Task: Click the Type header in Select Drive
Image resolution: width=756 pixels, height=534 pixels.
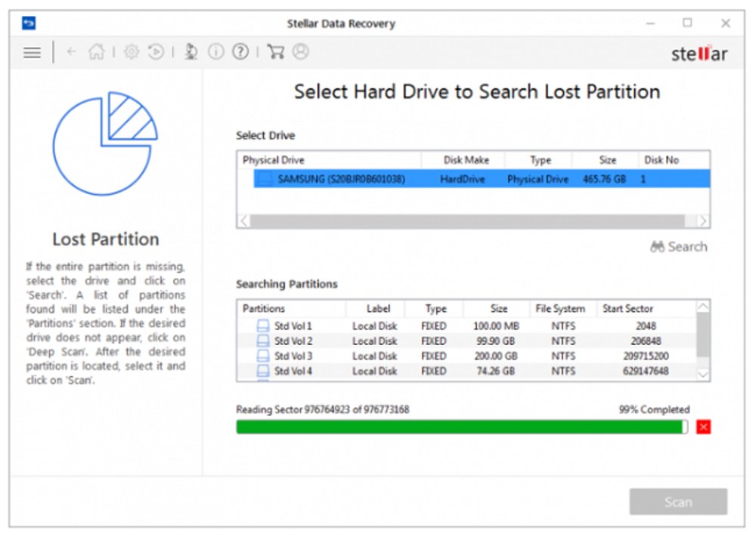Action: click(538, 160)
